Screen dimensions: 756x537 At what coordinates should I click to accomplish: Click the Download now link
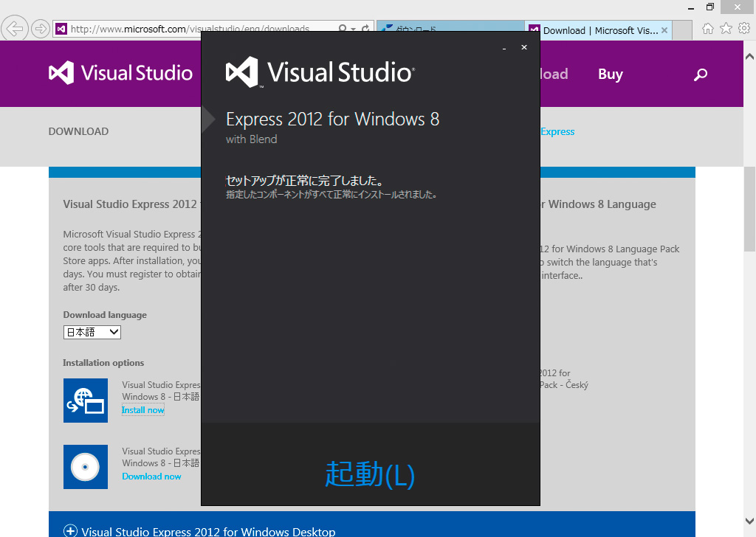pyautogui.click(x=151, y=477)
